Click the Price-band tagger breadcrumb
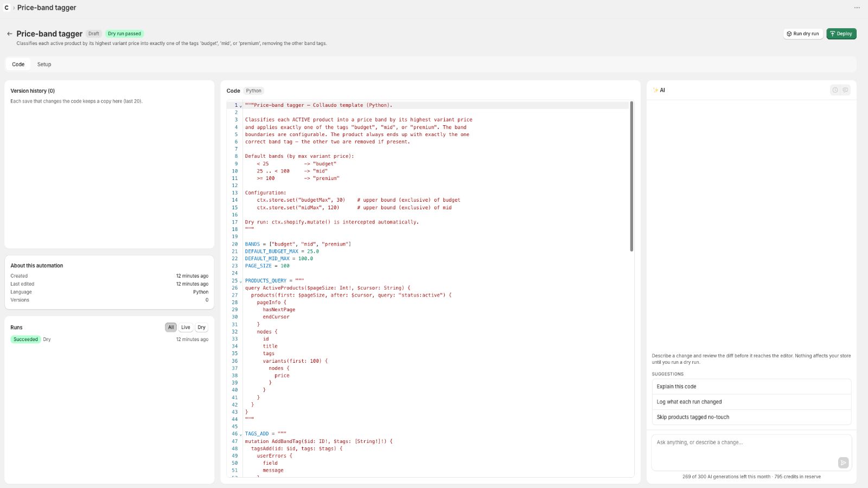 47,8
